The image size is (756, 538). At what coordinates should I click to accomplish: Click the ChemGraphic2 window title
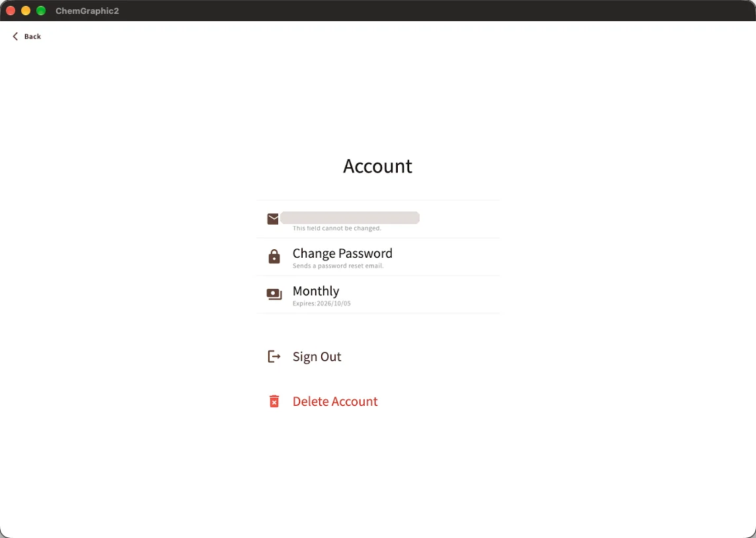[87, 11]
